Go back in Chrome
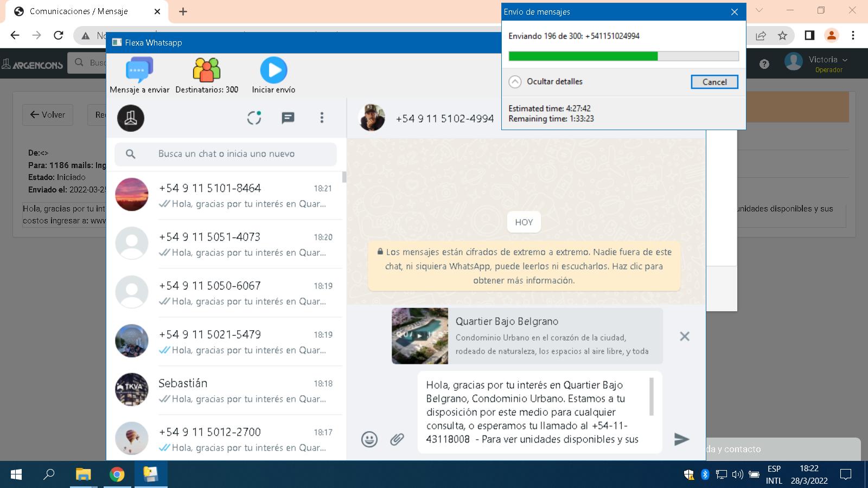The image size is (868, 488). coord(15,35)
